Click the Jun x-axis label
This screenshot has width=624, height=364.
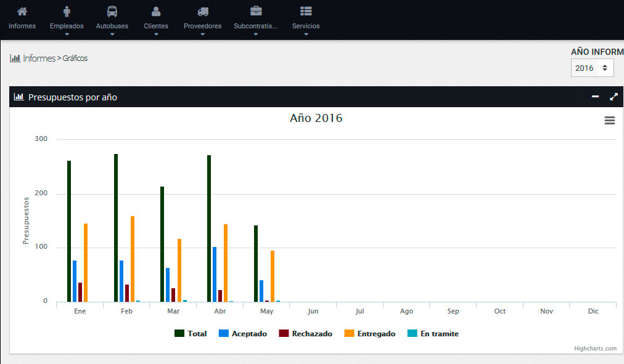point(313,311)
